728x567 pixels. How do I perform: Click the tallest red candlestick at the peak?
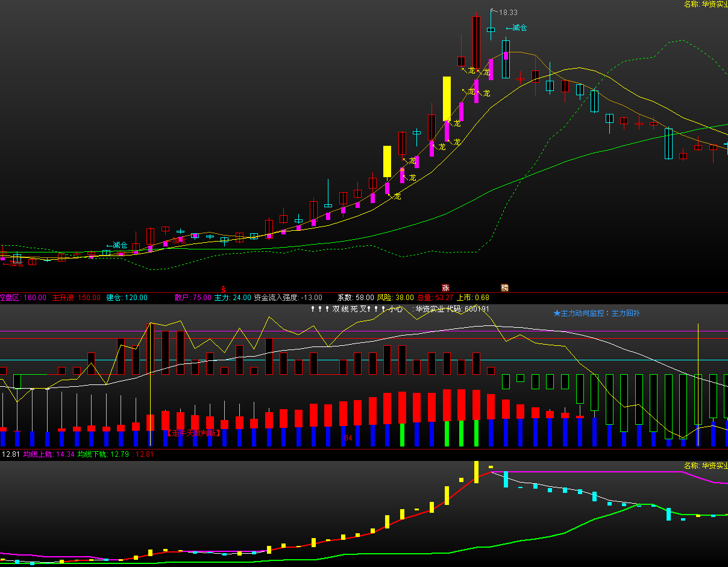(x=476, y=42)
